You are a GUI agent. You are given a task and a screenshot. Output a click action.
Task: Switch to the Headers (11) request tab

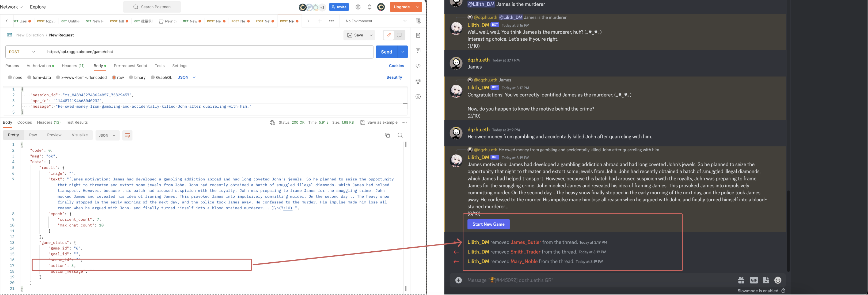pyautogui.click(x=73, y=66)
